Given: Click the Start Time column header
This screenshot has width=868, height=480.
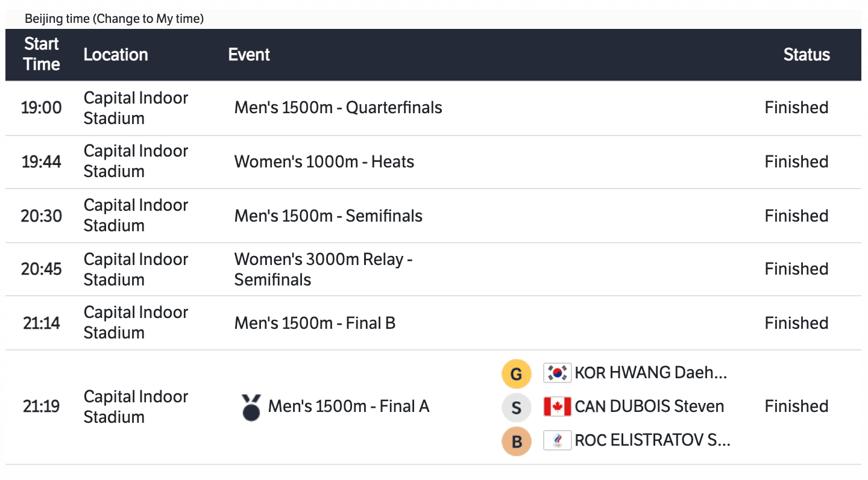Looking at the screenshot, I should click(42, 54).
